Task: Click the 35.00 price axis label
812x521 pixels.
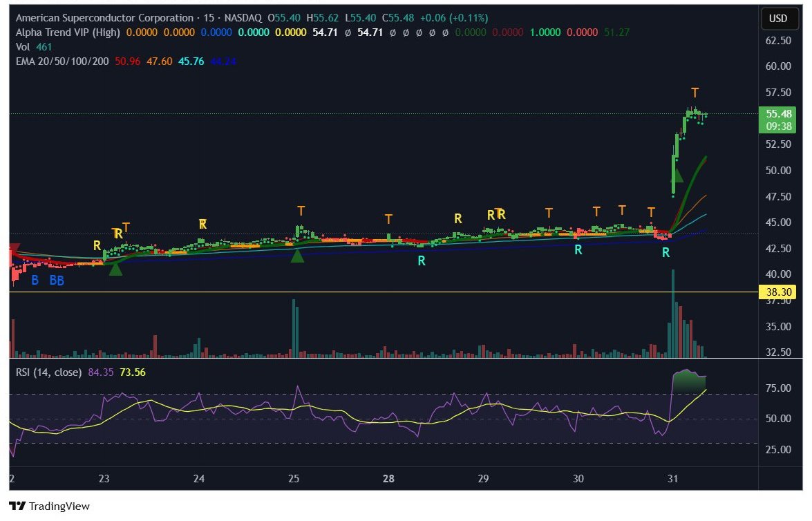Action: pos(778,327)
